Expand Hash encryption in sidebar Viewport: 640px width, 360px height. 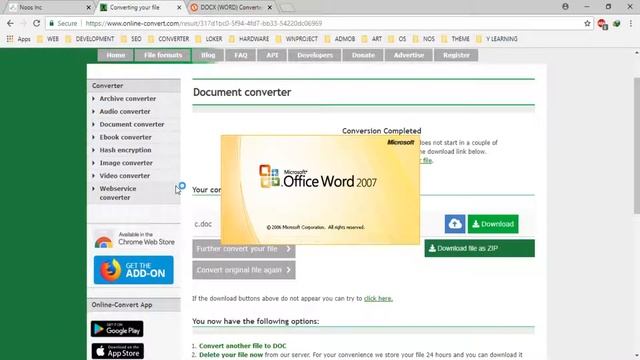125,150
